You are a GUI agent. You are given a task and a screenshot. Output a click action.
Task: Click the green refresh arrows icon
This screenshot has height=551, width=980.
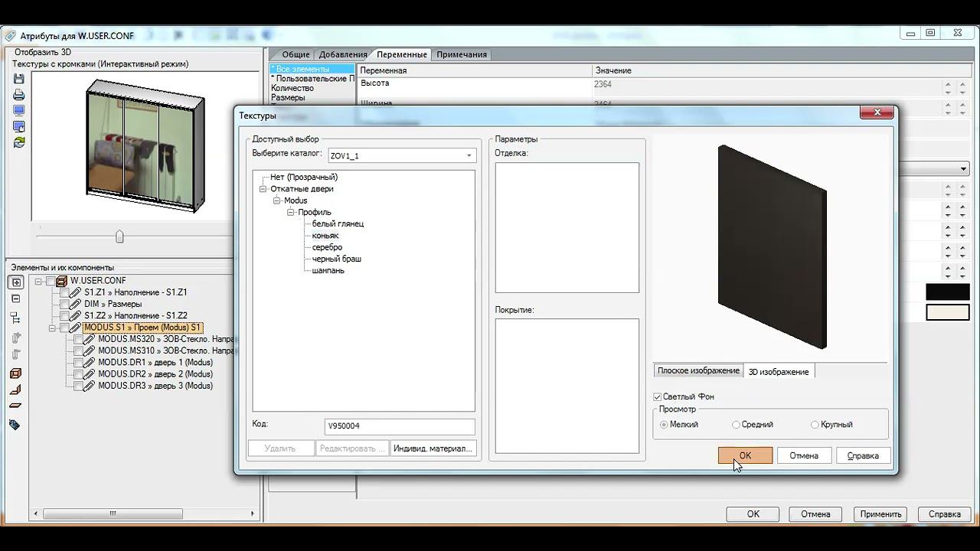[x=18, y=142]
